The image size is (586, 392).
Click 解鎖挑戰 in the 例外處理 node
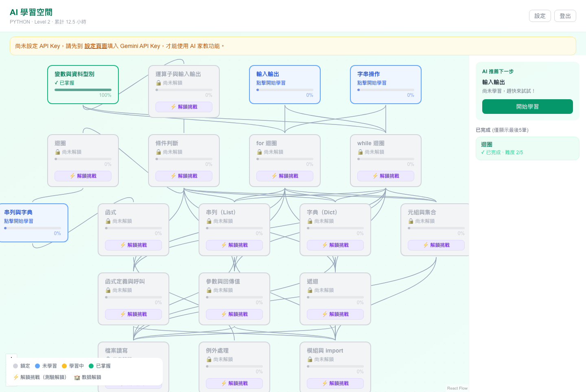(x=234, y=383)
